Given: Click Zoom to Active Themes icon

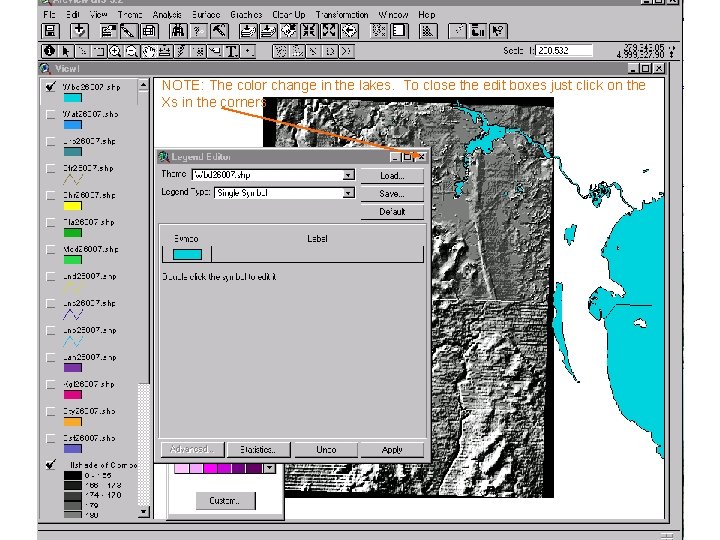Looking at the screenshot, I should click(268, 31).
